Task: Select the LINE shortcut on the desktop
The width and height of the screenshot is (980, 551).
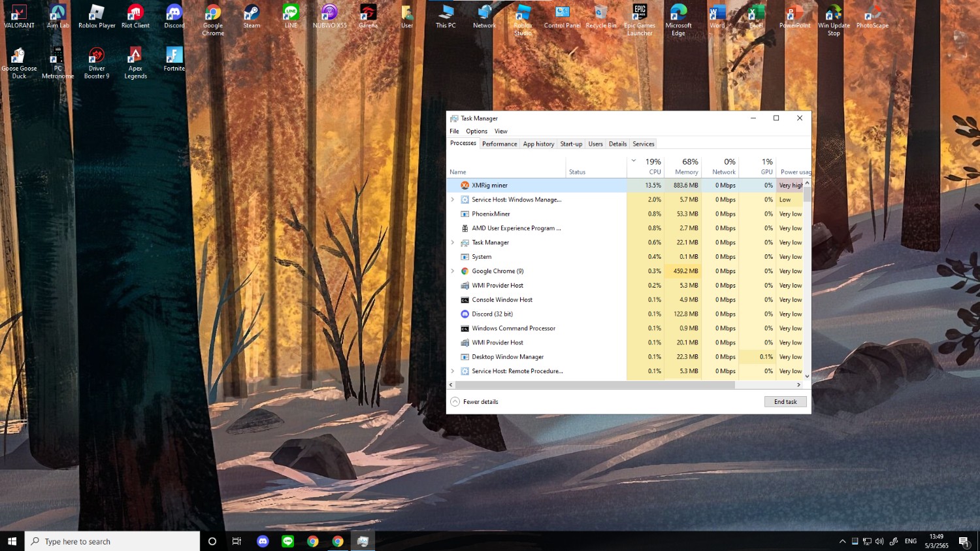Action: (291, 17)
